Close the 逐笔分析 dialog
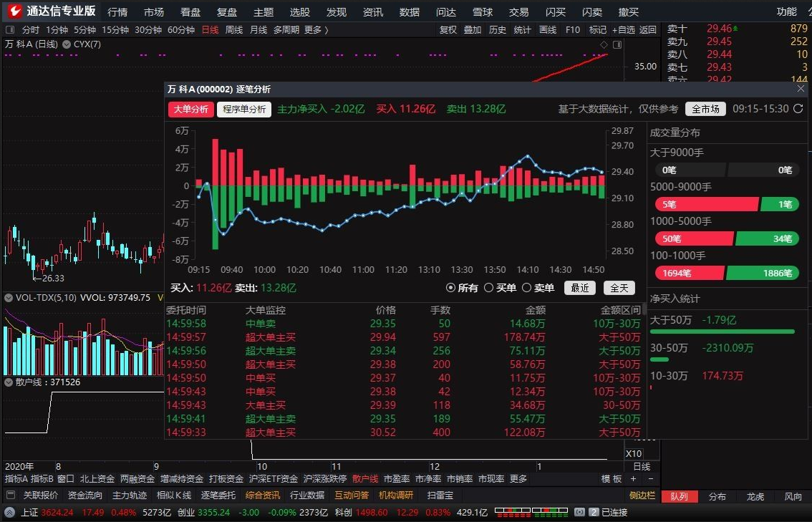812x522 pixels. tap(801, 89)
